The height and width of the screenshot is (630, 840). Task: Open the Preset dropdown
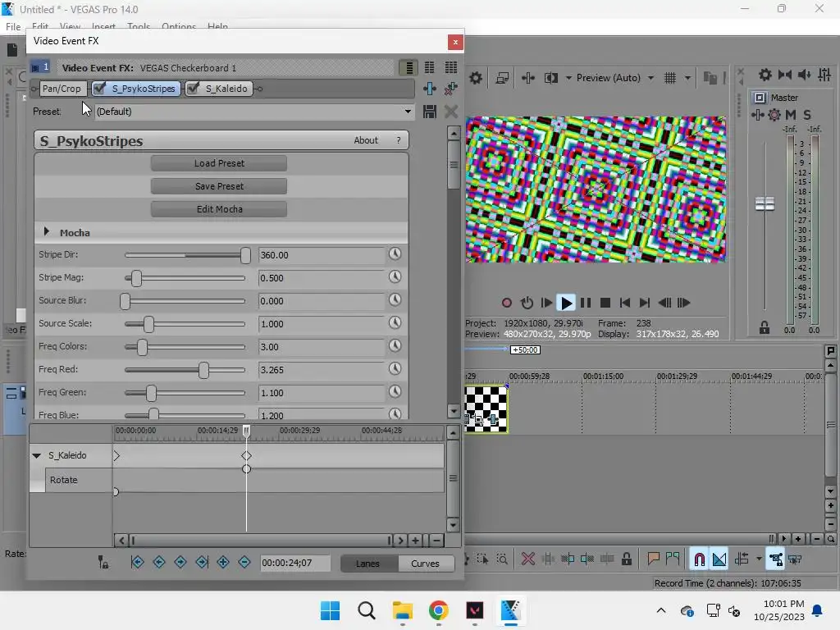point(409,112)
